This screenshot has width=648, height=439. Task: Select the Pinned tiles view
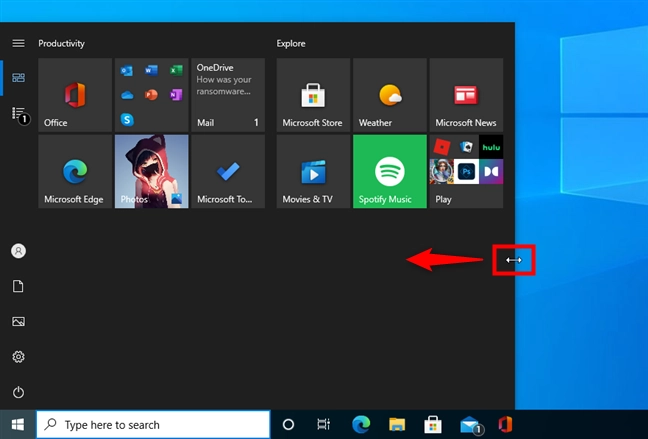click(18, 78)
